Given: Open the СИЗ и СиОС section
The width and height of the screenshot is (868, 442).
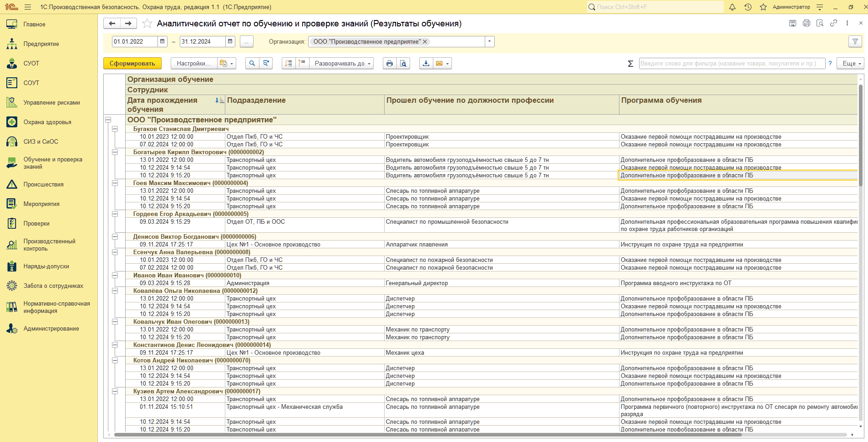Looking at the screenshot, I should pos(49,142).
